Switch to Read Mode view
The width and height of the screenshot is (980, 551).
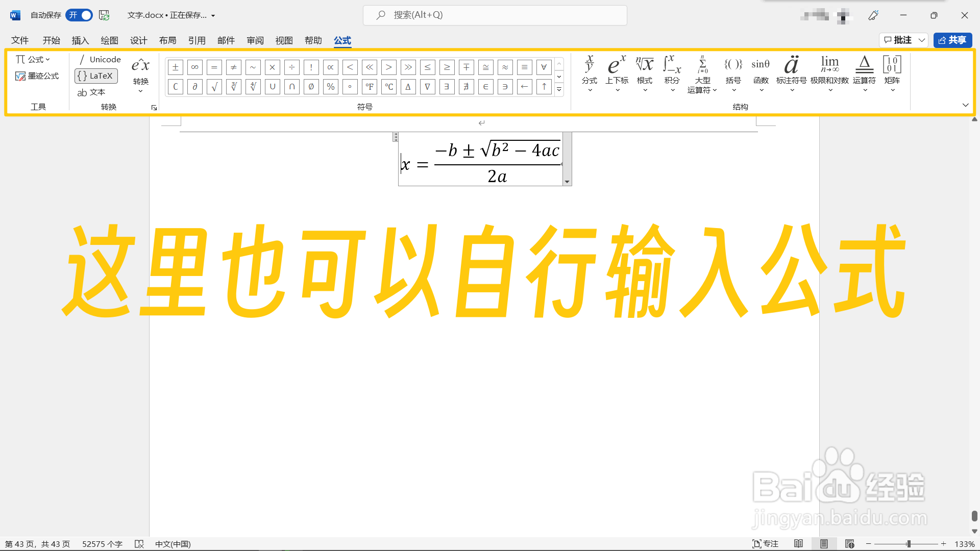tap(798, 544)
